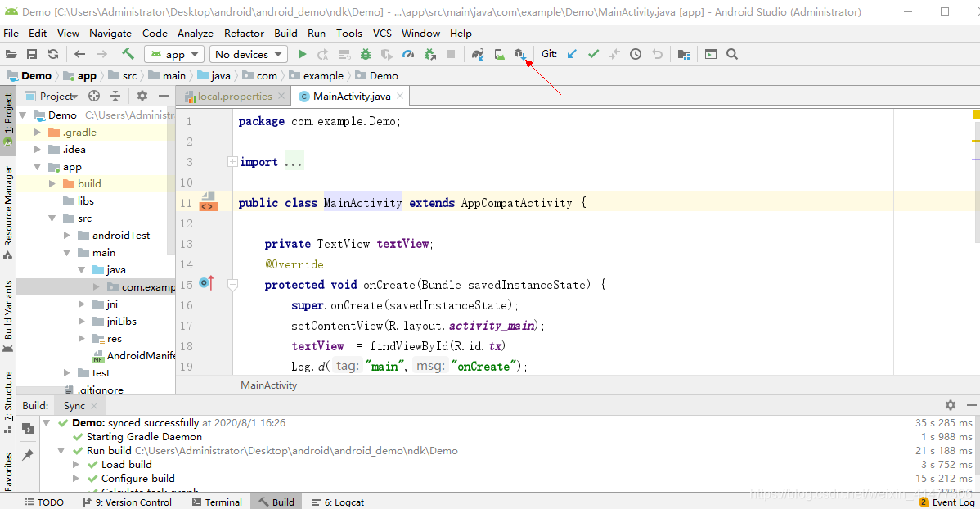Open the Project view type dropdown
The image size is (980, 509).
(x=58, y=96)
